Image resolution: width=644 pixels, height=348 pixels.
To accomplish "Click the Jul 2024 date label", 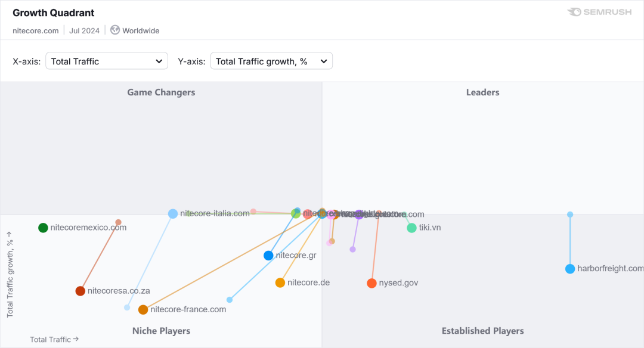I will [84, 30].
